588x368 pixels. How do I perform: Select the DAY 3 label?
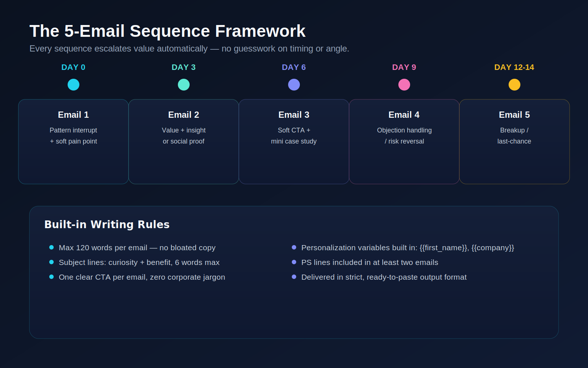[x=184, y=67]
